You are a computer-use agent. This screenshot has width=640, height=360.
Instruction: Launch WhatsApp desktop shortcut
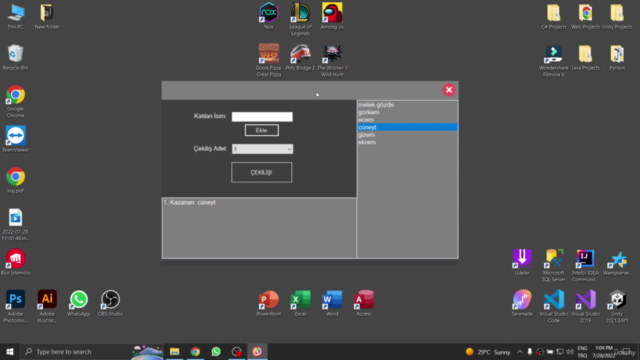pyautogui.click(x=78, y=303)
